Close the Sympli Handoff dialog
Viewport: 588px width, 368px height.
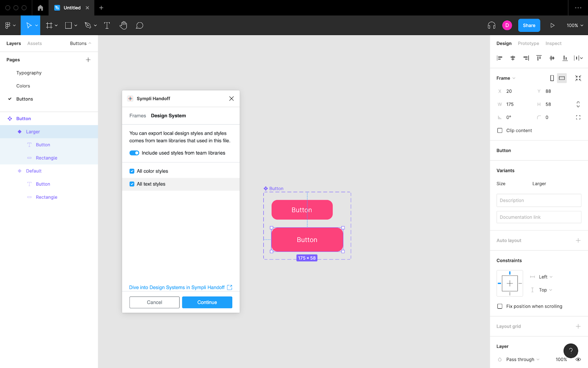click(x=232, y=99)
